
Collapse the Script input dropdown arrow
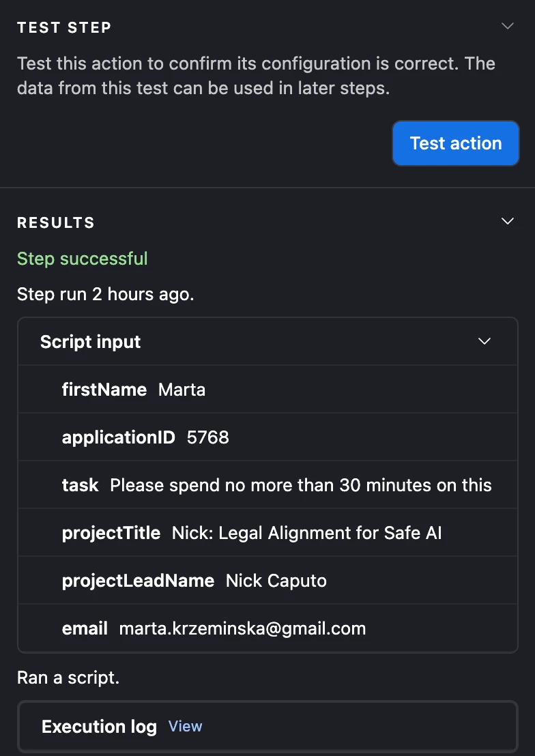coord(485,341)
